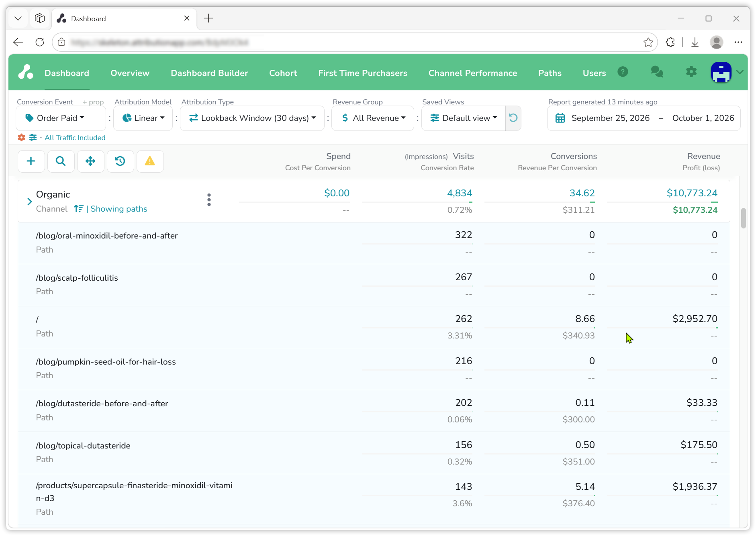Click the app logo in green navbar
Viewport: 756px width, 536px height.
26,72
